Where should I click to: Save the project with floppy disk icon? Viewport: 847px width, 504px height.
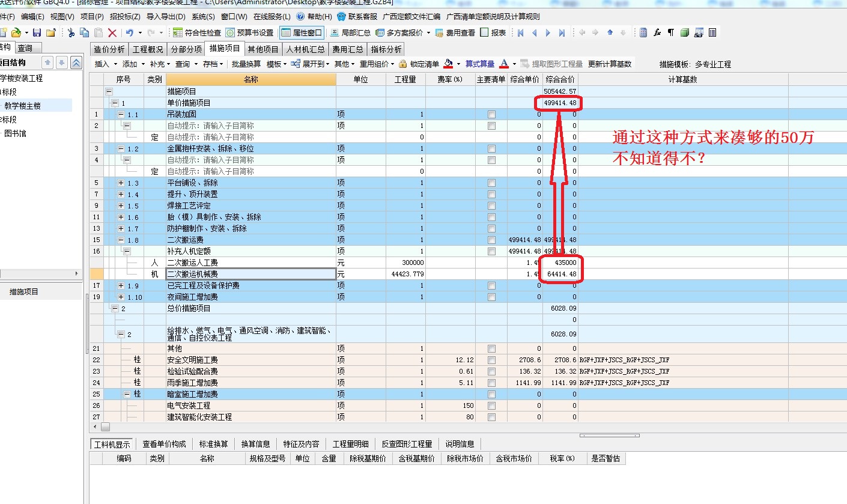tap(37, 32)
